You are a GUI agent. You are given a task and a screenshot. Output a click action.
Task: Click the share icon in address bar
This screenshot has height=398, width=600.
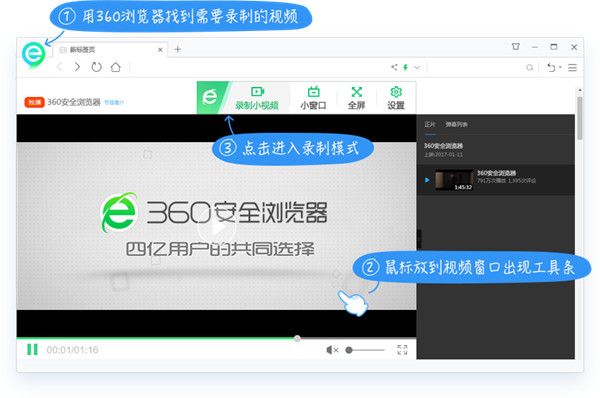point(394,67)
